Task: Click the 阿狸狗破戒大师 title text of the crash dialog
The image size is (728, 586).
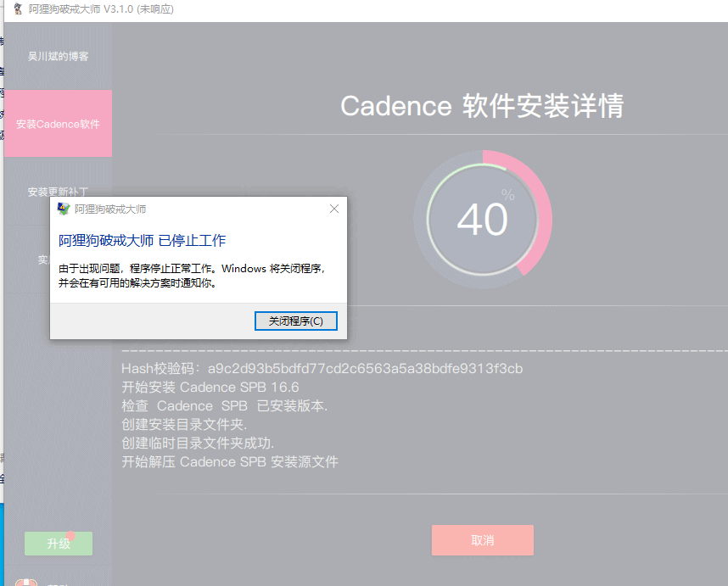Action: point(110,209)
